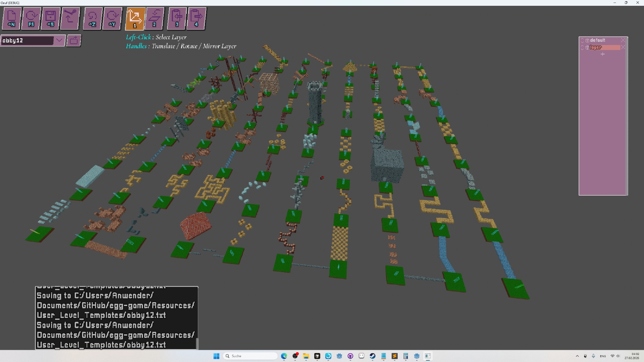Redo using the Ctrl+Y toolbar icon
Viewport: 644px width, 362px height.
(x=112, y=18)
